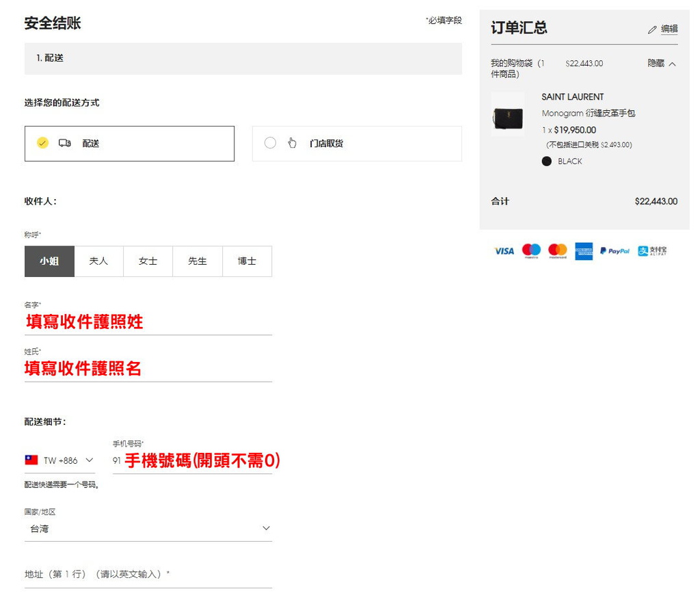This screenshot has width=700, height=602.
Task: Click the Monogram 衍缝皮革手包 product name
Action: [x=589, y=114]
